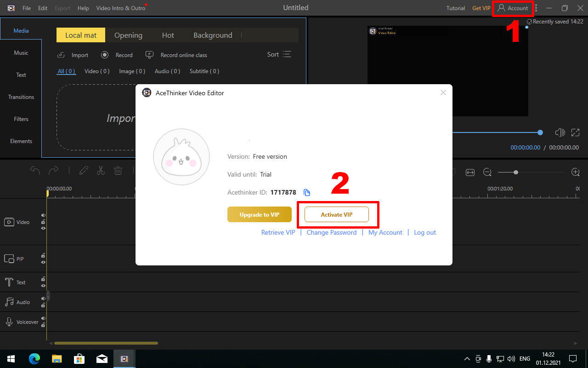Hide the Text track with eye icon
This screenshot has height=368, width=588.
[43, 286]
